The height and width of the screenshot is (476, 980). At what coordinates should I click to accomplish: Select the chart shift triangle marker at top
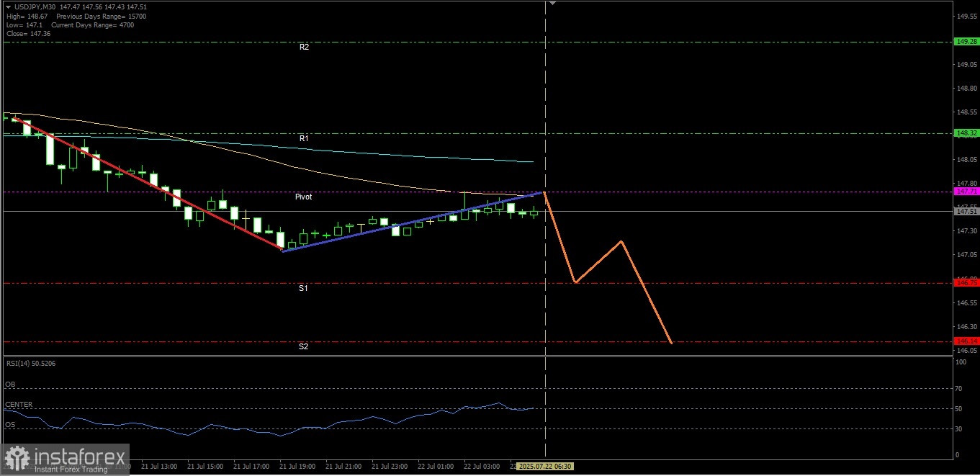(552, 4)
